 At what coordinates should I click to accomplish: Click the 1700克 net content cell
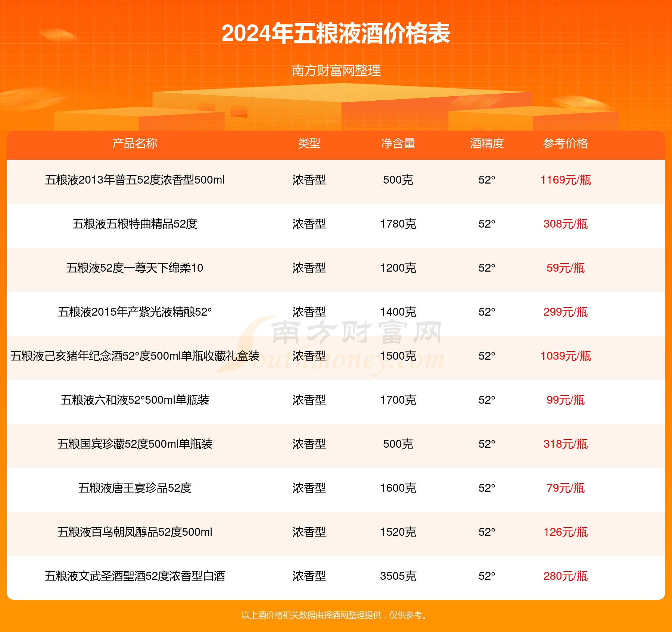click(x=398, y=400)
